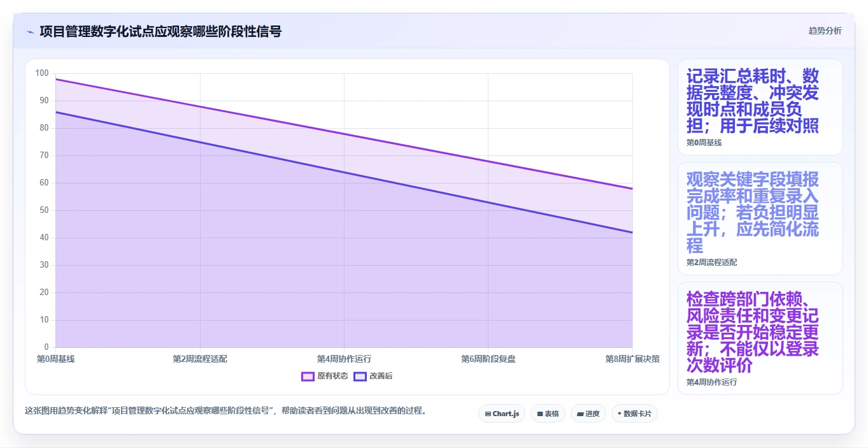Open the 第0周基线 data card
Screen dimensions: 868x448
click(x=760, y=107)
